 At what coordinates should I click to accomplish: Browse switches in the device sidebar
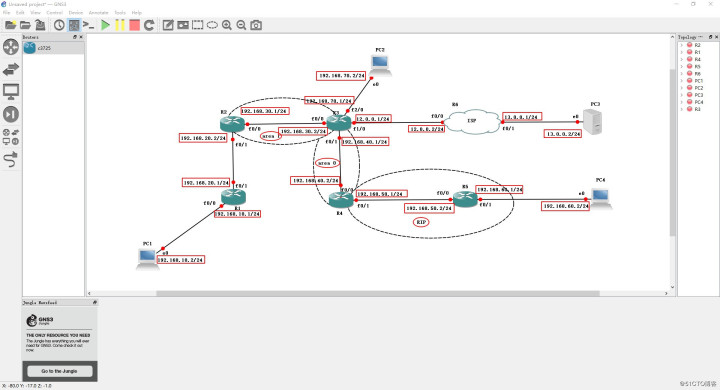point(11,69)
